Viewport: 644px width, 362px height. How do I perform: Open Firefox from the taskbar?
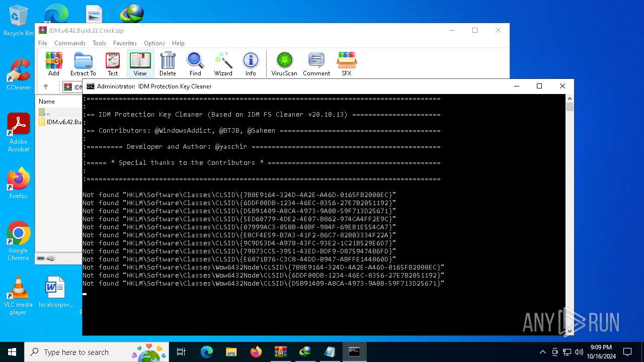(256, 352)
